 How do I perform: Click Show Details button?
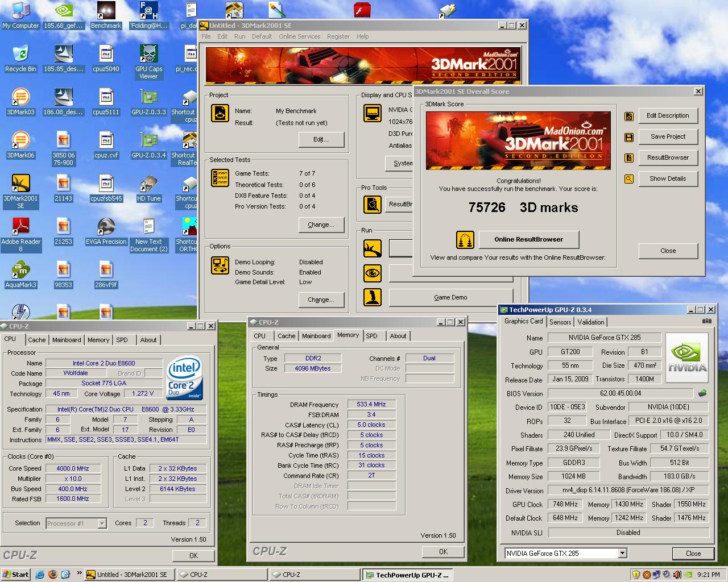(x=668, y=178)
